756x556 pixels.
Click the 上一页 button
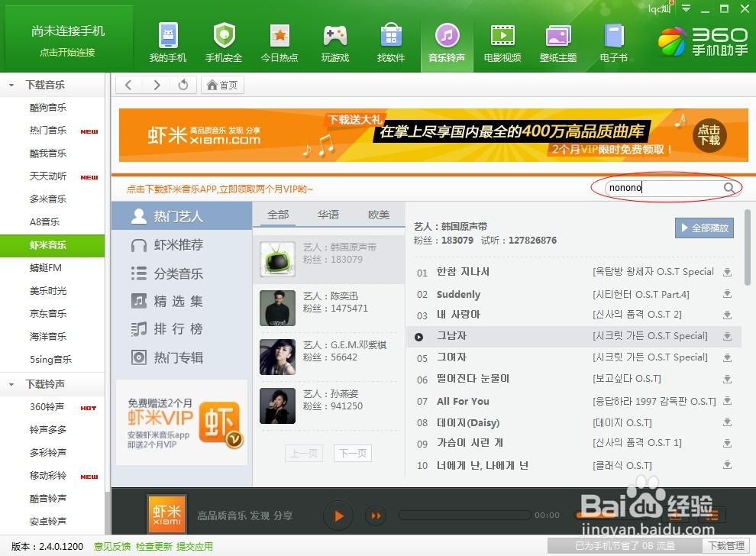[303, 454]
